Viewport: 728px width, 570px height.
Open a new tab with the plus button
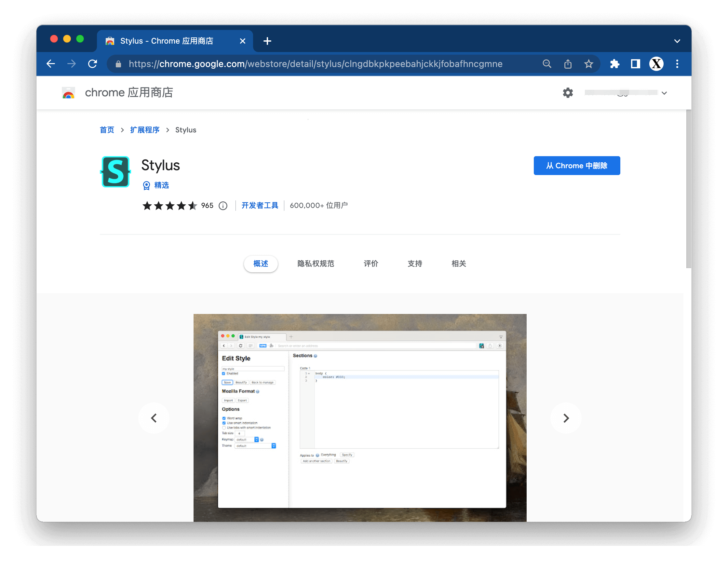point(267,41)
